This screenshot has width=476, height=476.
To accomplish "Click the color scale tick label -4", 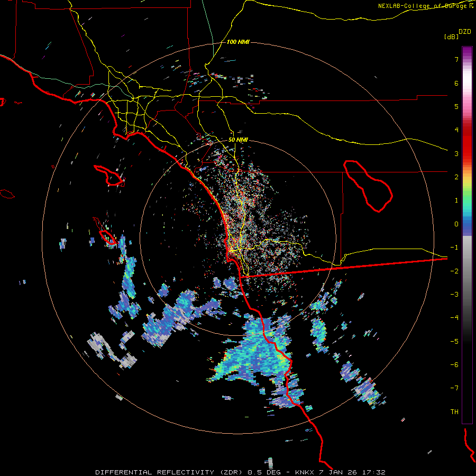I will click(x=454, y=318).
